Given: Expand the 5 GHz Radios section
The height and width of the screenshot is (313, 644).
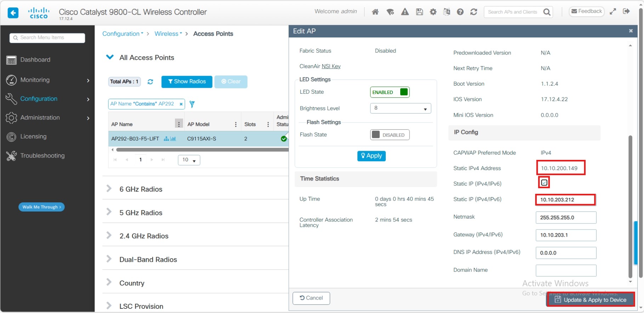Looking at the screenshot, I should (141, 213).
